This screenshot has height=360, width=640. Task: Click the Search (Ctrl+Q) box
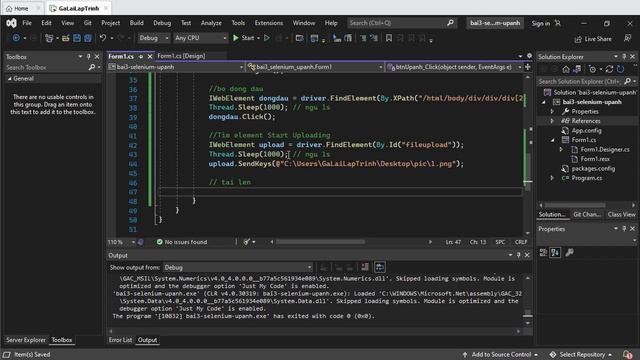tap(401, 23)
